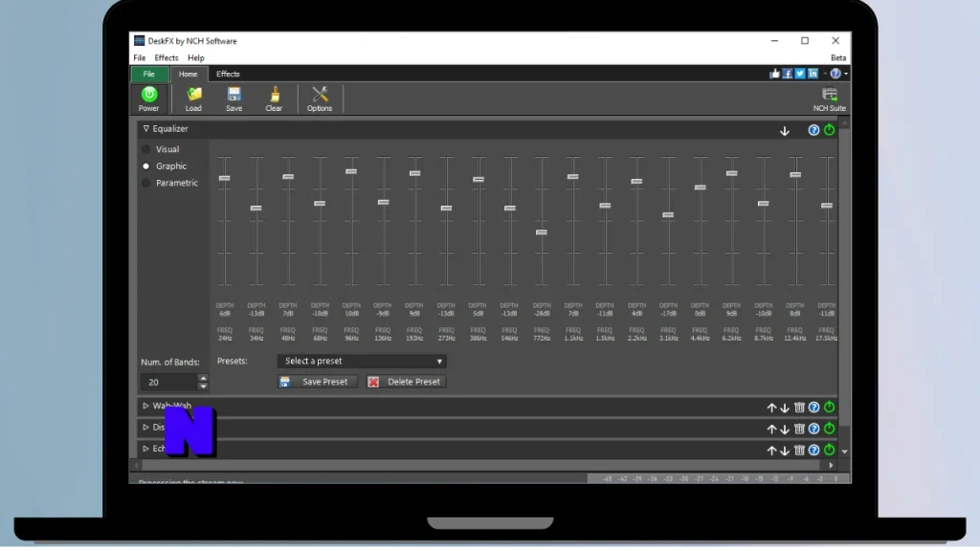
Task: Collapse the Equalizer section
Action: [x=145, y=129]
